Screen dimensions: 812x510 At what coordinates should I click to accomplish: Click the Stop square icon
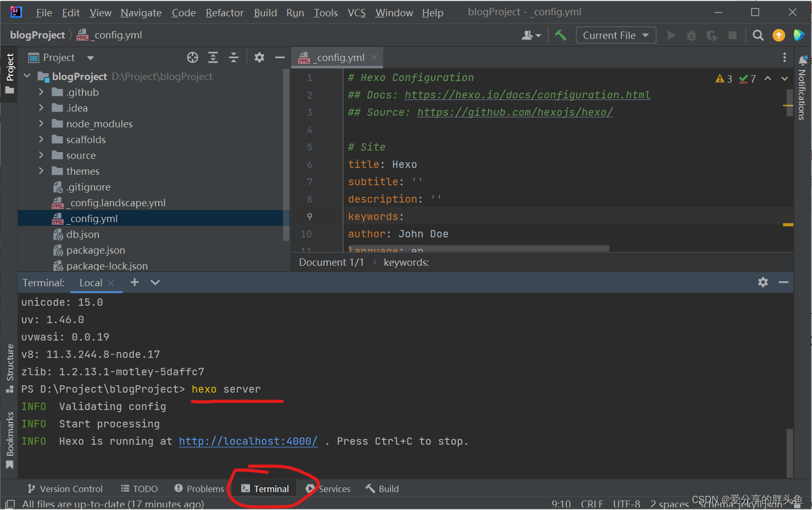point(732,35)
